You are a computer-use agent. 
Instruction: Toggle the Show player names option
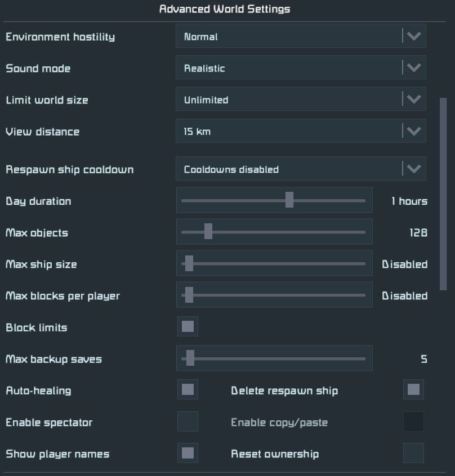pyautogui.click(x=188, y=453)
